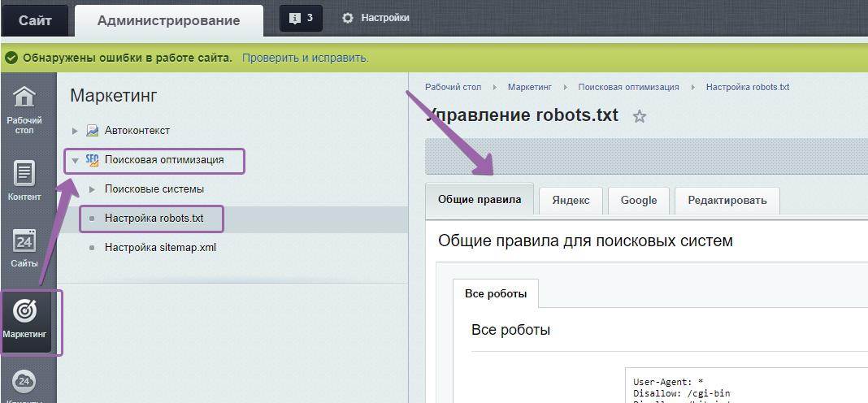
Task: Click the SEO icon of Поисковая оптимизация
Action: tap(92, 160)
